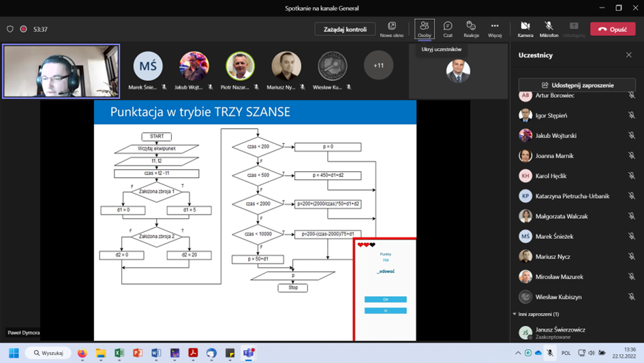Collapse the Inni zaproszeni section
644x363 pixels.
[515, 314]
